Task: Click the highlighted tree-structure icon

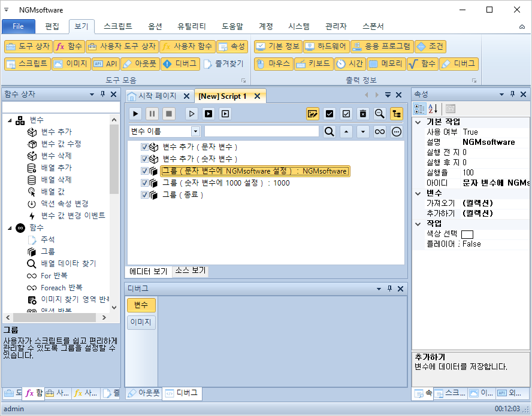Action: (396, 114)
